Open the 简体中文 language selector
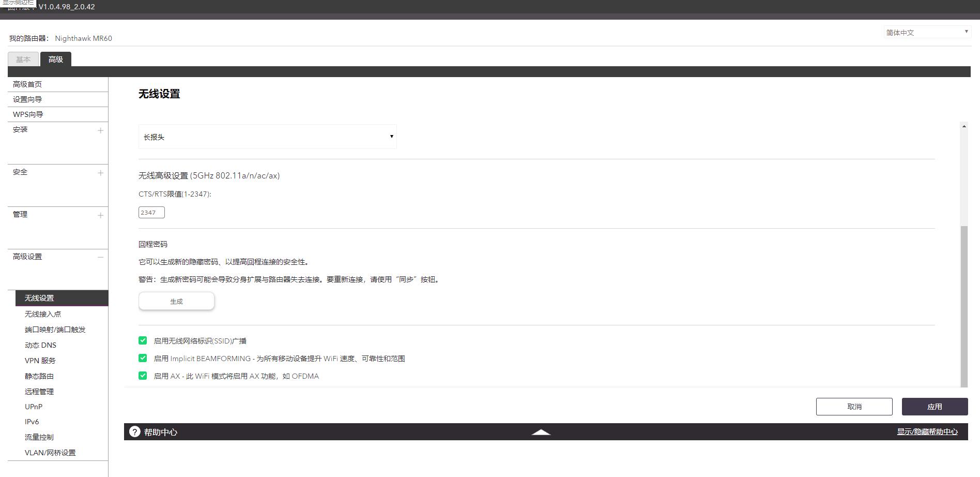This screenshot has width=980, height=477. 925,32
